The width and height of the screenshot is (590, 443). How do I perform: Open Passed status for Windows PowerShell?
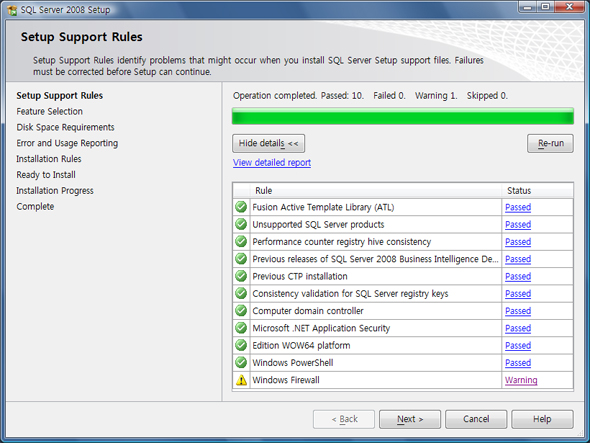click(518, 363)
